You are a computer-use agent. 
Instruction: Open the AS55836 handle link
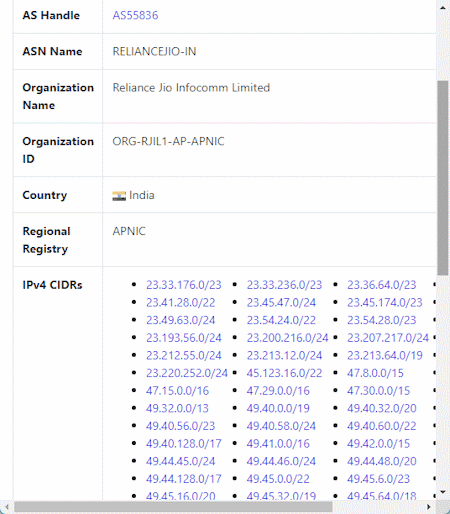(135, 15)
